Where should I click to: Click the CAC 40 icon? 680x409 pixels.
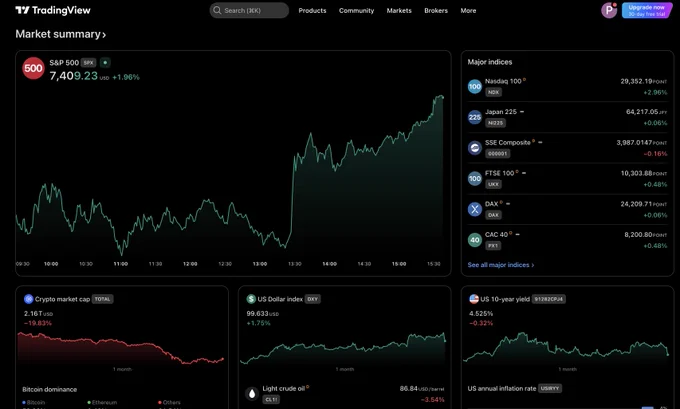[475, 240]
